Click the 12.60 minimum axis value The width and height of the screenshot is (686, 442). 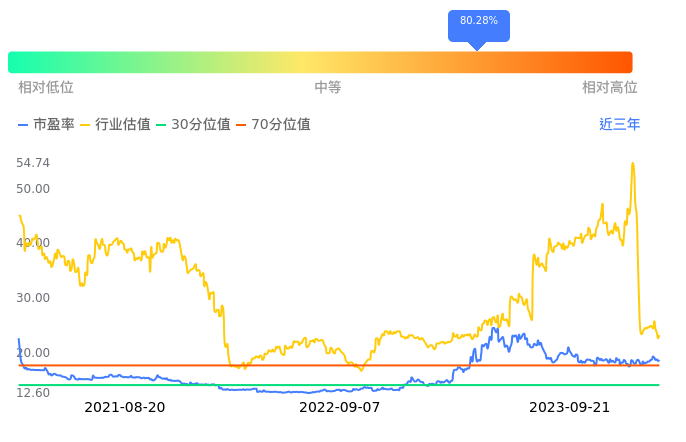[33, 393]
